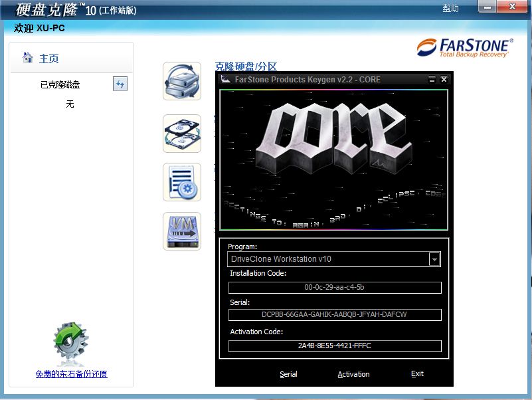Screen dimensions: 532x400
Task: Open the Program dropdown arrow
Action: [x=434, y=259]
